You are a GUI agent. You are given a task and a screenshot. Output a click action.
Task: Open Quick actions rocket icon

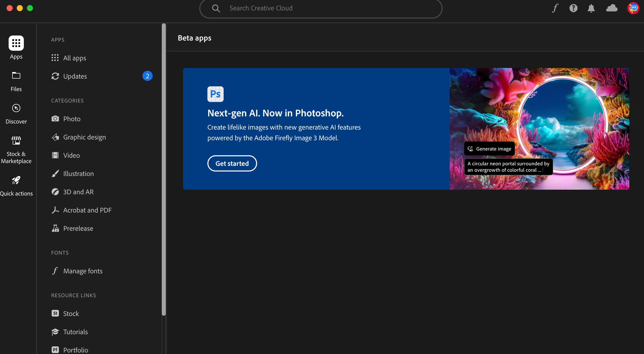click(x=16, y=186)
